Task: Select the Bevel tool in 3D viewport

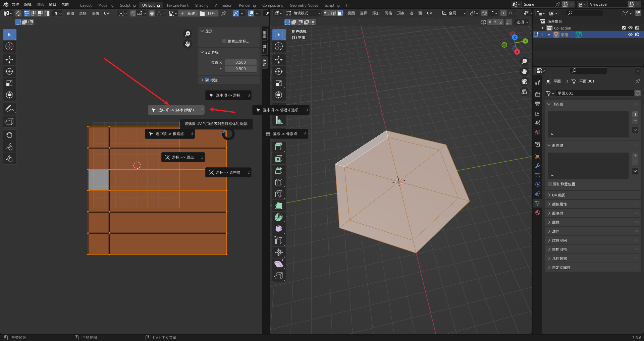Action: point(278,170)
